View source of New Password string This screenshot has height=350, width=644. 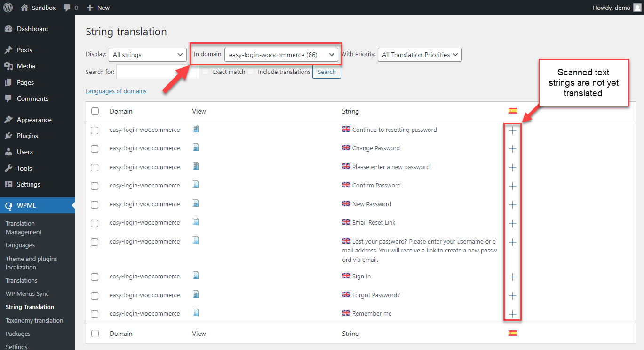tap(196, 203)
